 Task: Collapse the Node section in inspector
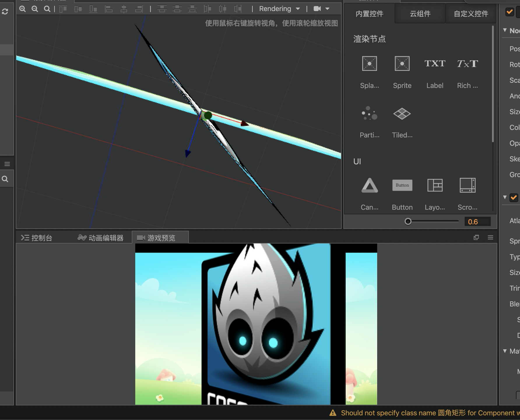pyautogui.click(x=505, y=30)
